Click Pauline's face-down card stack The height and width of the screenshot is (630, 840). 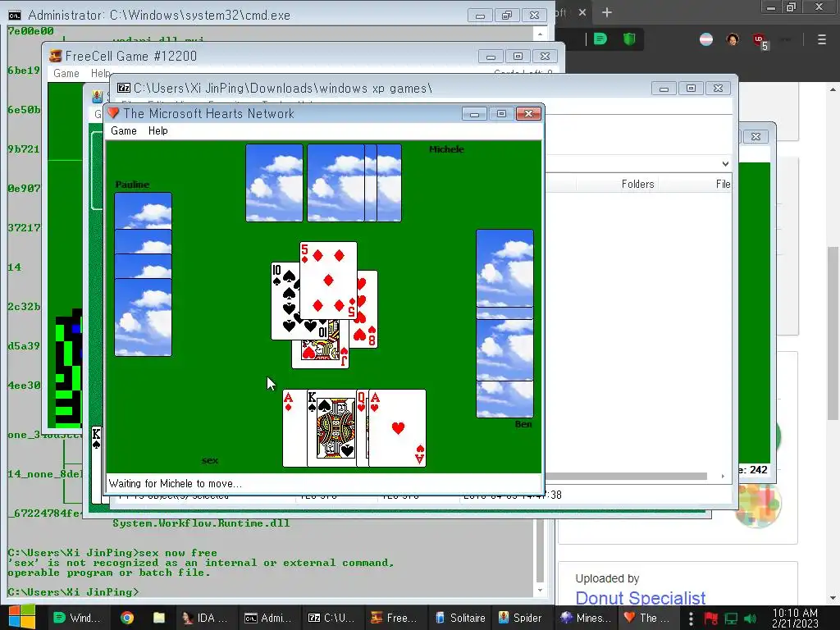point(143,274)
